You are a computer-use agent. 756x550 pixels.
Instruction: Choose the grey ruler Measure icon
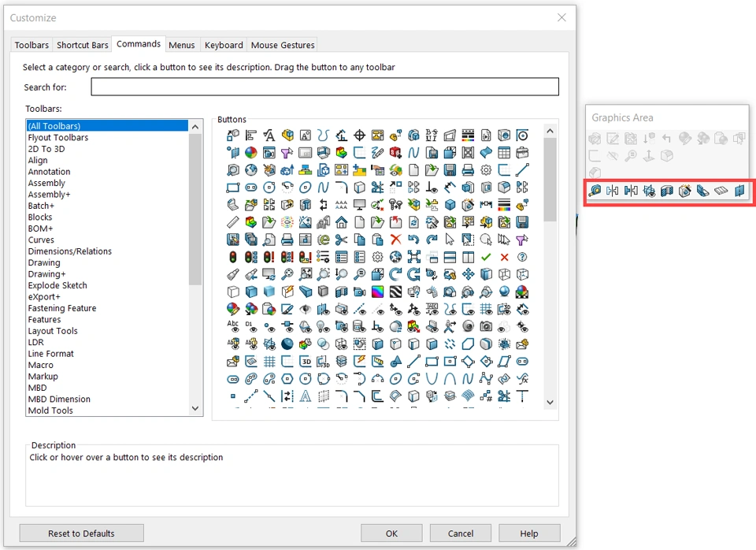[x=233, y=222]
